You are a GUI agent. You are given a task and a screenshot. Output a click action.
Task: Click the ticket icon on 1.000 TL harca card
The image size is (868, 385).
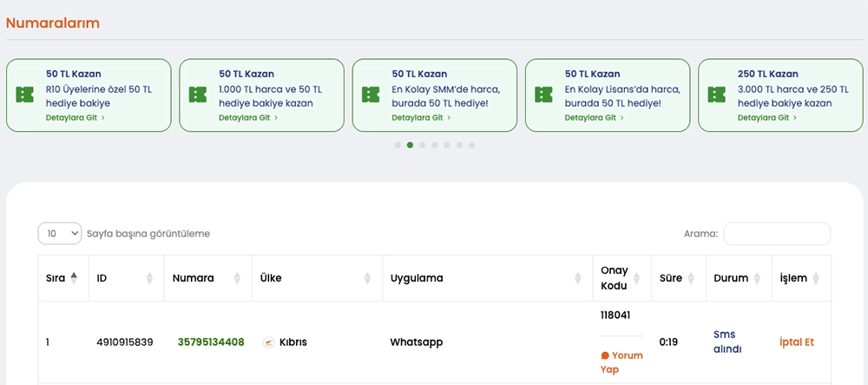[x=198, y=95]
